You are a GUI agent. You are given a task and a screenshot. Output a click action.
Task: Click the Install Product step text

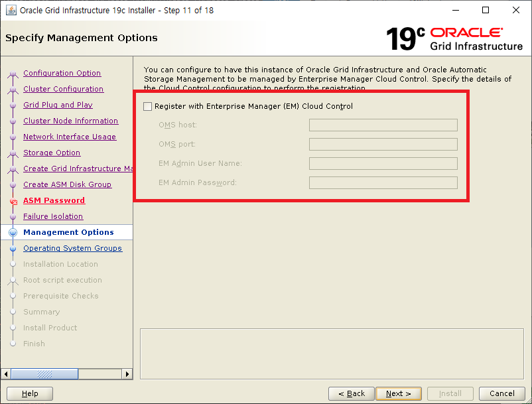(x=50, y=328)
